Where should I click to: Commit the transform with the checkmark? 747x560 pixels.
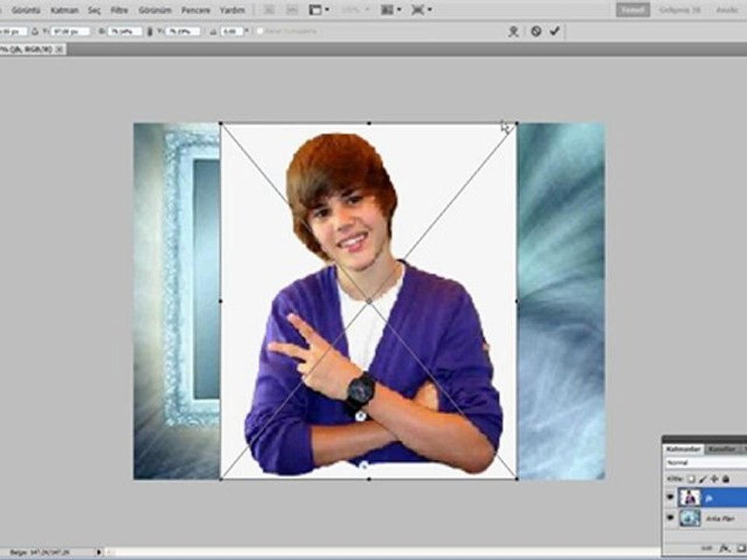(554, 31)
